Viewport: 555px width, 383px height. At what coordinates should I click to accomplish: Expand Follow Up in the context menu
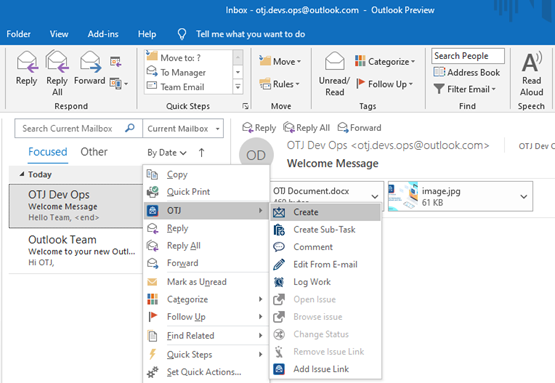click(x=206, y=316)
